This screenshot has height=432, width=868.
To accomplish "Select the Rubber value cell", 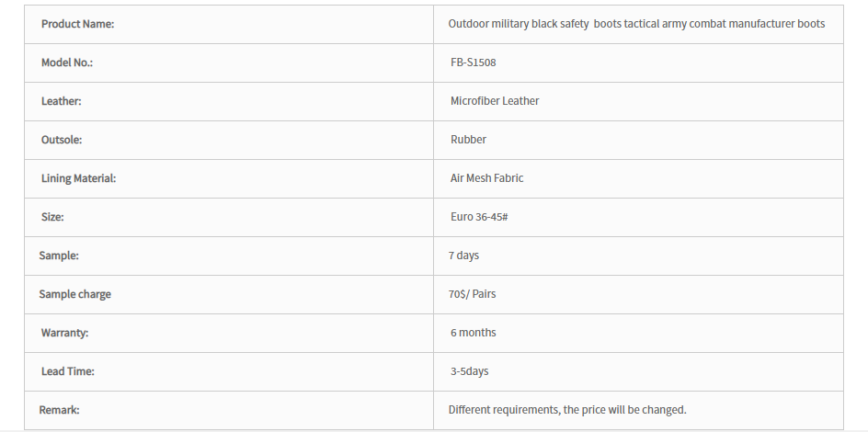I will pos(638,140).
